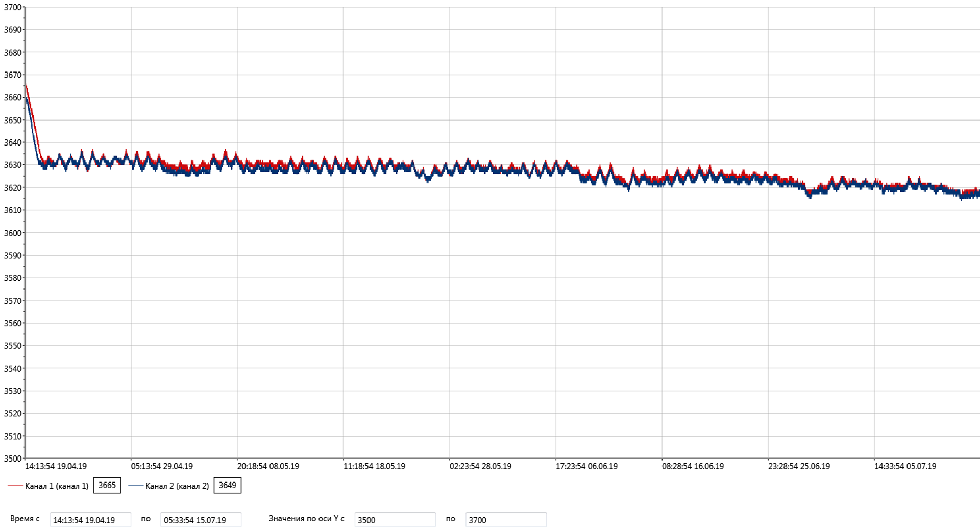
Task: Click the Y-axis minimum field containing 3500
Action: pyautogui.click(x=395, y=520)
